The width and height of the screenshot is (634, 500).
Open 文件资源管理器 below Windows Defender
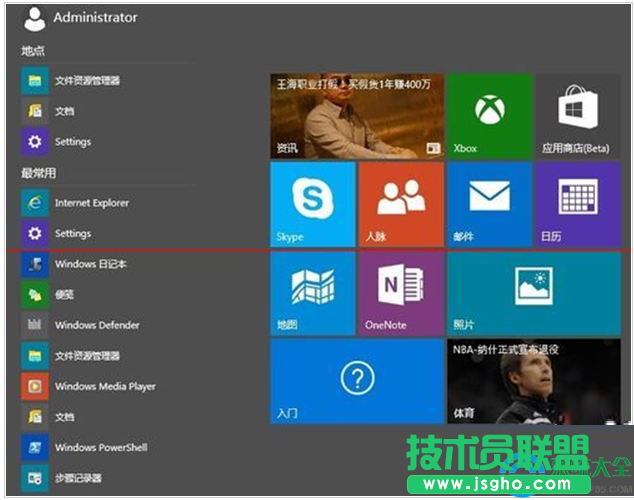[70, 356]
